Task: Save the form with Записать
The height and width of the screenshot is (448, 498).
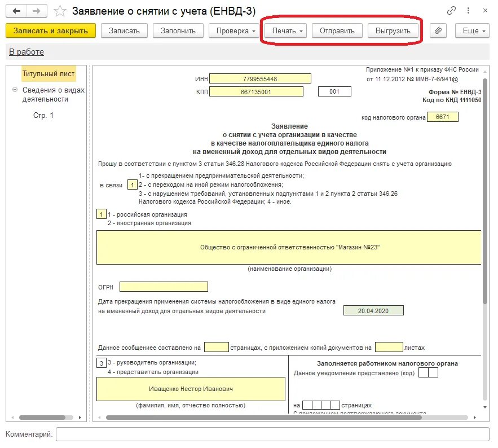Action: tap(124, 30)
